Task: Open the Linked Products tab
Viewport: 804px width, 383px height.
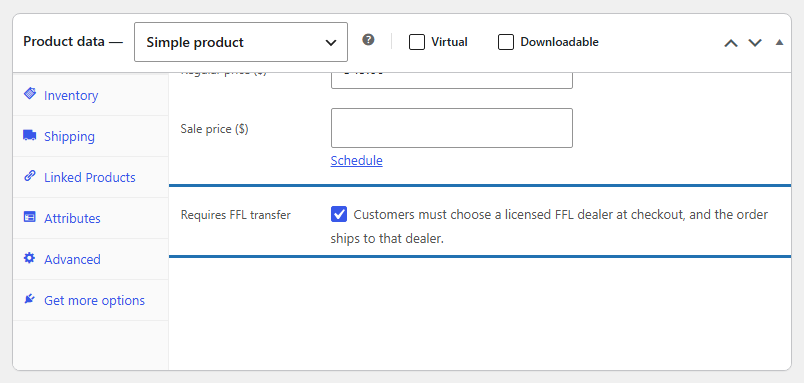Action: [91, 177]
